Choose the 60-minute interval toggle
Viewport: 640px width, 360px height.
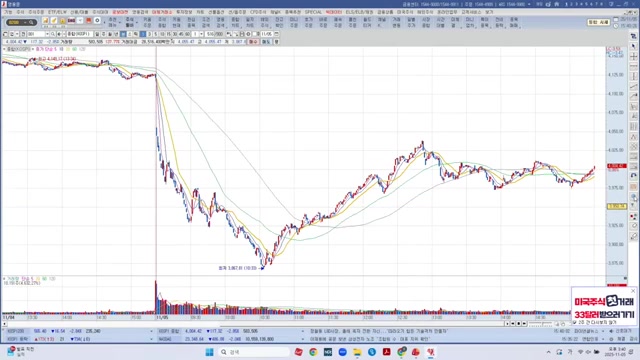click(187, 34)
